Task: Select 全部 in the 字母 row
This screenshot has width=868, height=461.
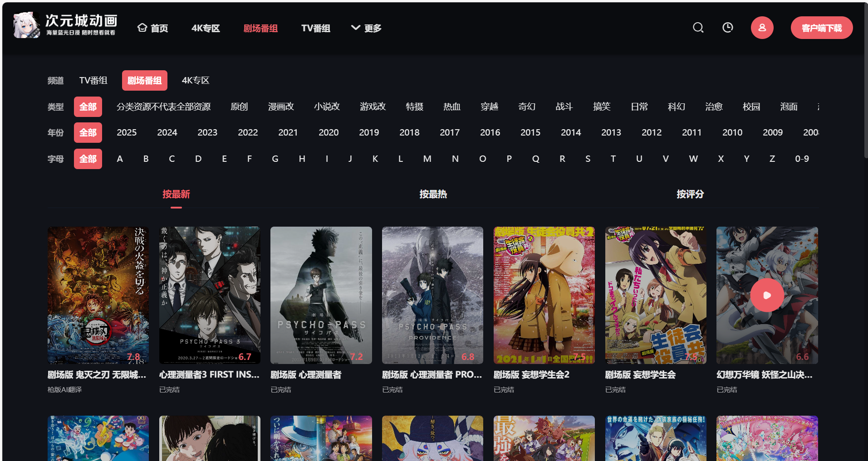Action: click(x=88, y=159)
